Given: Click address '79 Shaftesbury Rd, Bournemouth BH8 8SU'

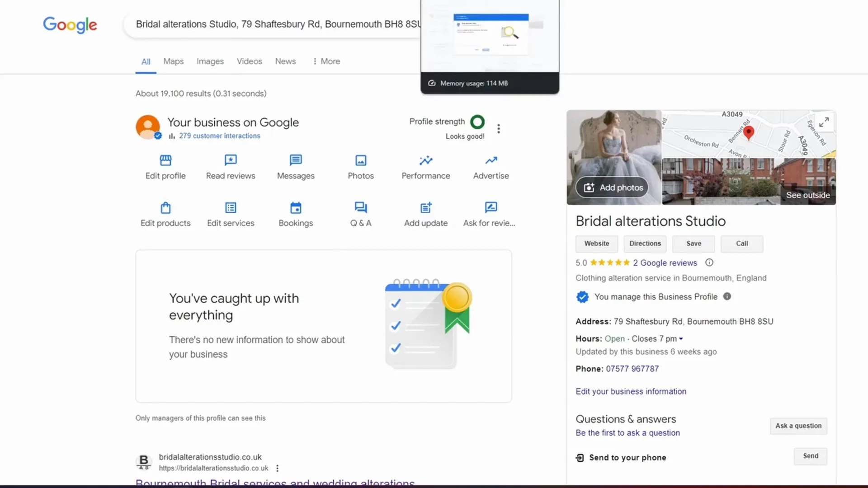Looking at the screenshot, I should click(x=693, y=322).
